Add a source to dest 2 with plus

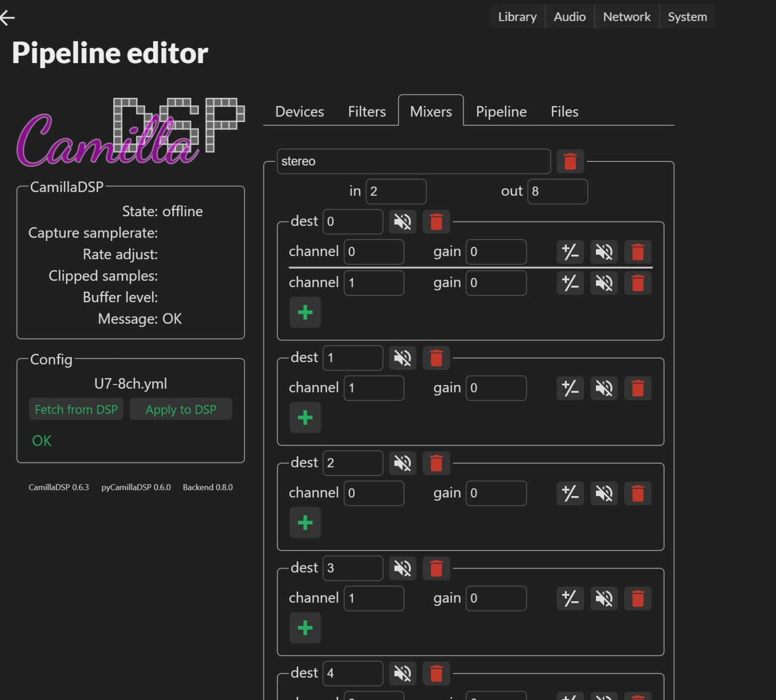click(x=305, y=523)
